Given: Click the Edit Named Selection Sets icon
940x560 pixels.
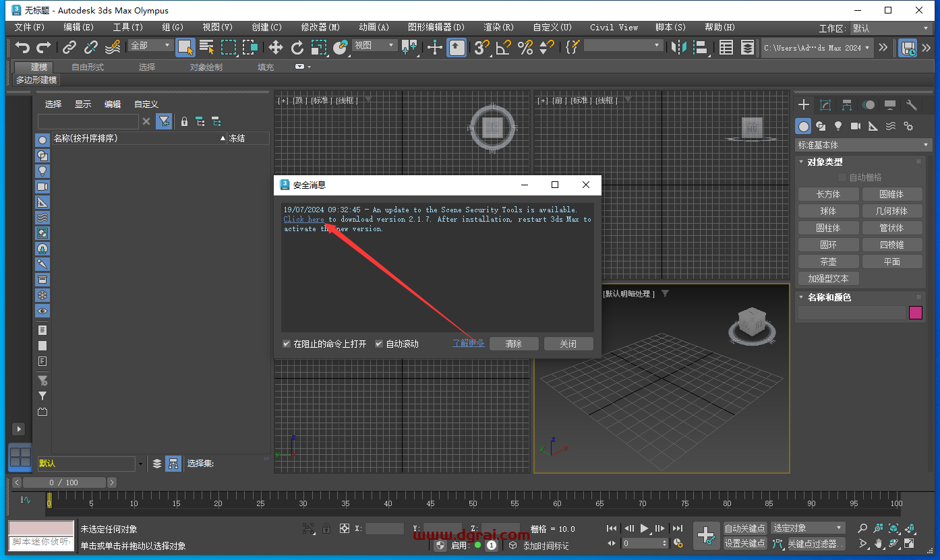Looking at the screenshot, I should [x=572, y=47].
